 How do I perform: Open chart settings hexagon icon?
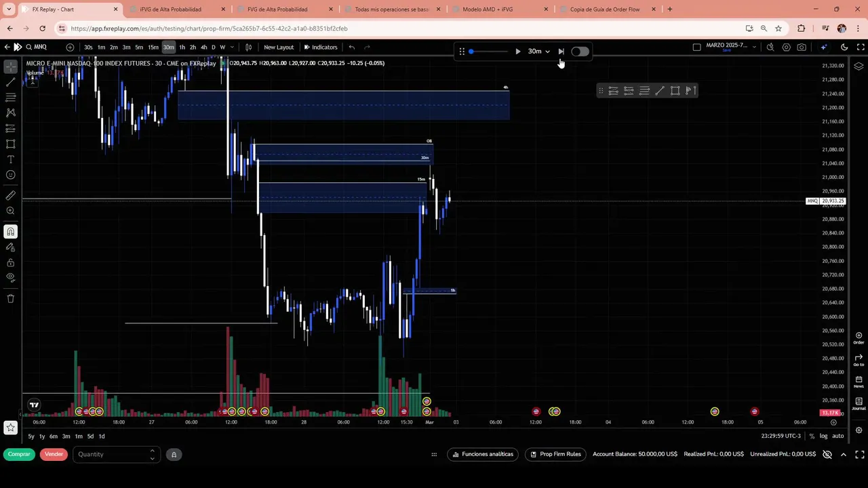click(x=787, y=47)
